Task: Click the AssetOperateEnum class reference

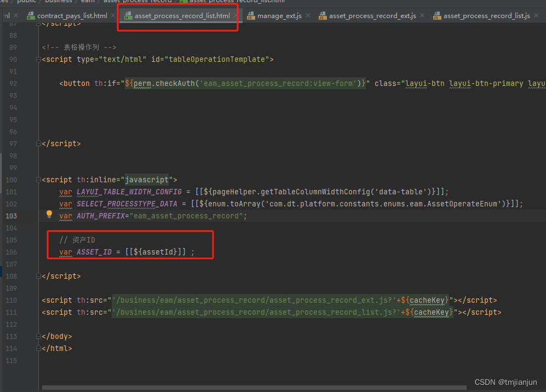Action: [x=462, y=204]
